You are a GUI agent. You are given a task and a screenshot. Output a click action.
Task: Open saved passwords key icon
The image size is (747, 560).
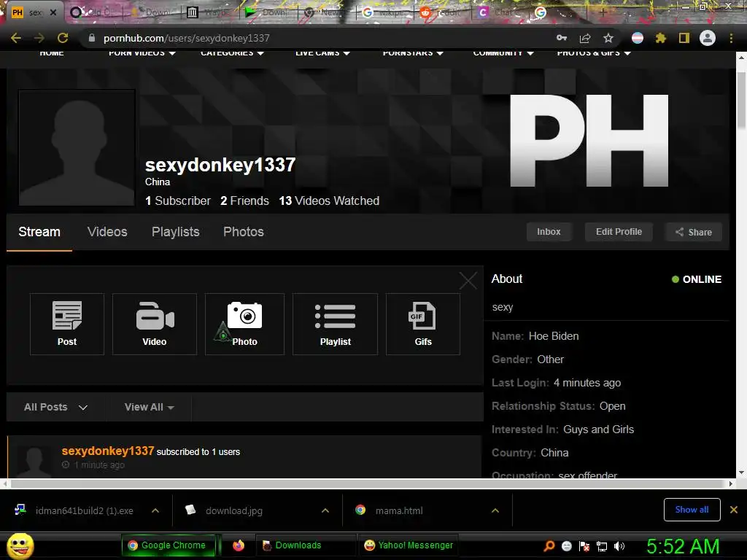click(562, 38)
